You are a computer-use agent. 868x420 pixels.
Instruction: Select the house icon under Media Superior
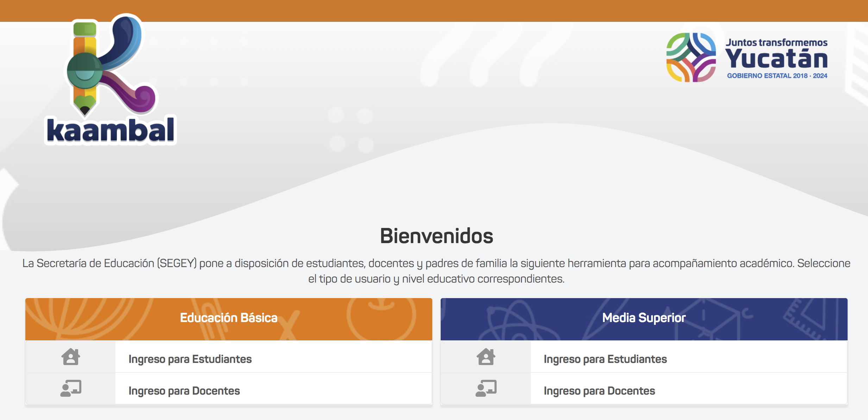[x=486, y=357]
